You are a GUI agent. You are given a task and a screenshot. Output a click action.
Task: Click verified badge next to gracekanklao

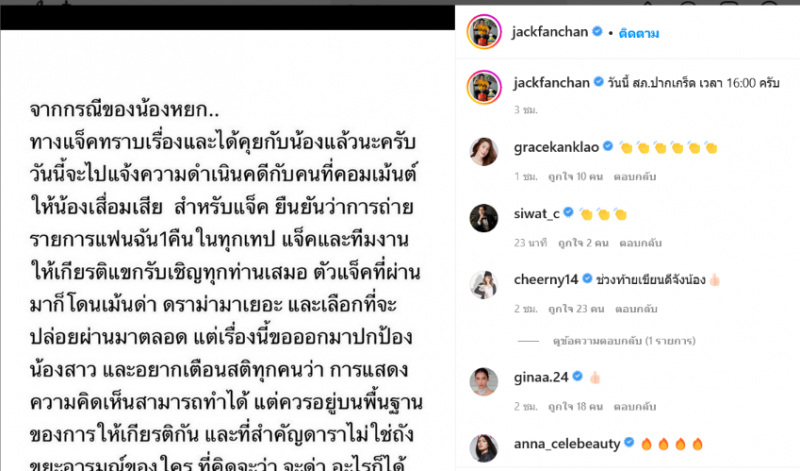(608, 146)
